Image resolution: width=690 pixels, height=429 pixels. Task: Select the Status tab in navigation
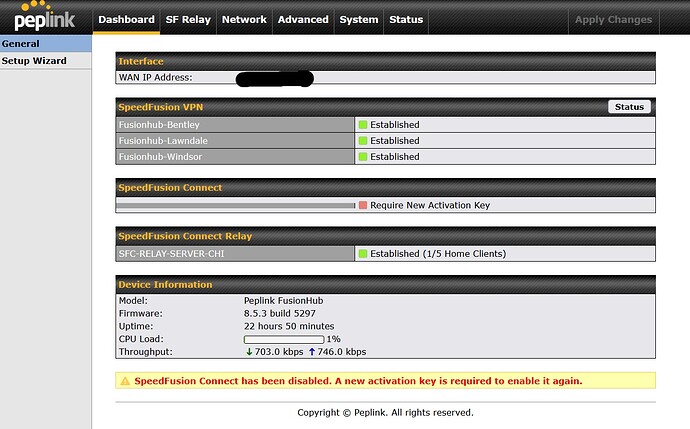click(x=406, y=19)
